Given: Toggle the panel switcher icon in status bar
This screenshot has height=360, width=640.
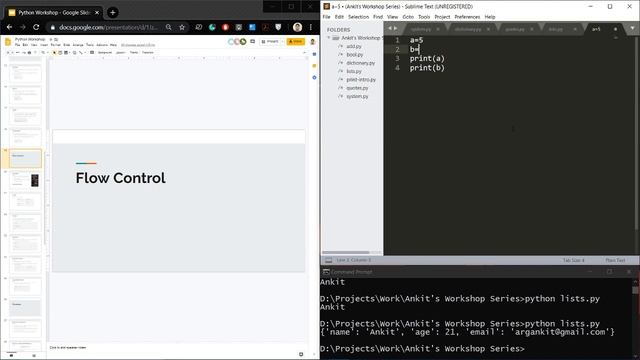Looking at the screenshot, I should pyautogui.click(x=329, y=260).
